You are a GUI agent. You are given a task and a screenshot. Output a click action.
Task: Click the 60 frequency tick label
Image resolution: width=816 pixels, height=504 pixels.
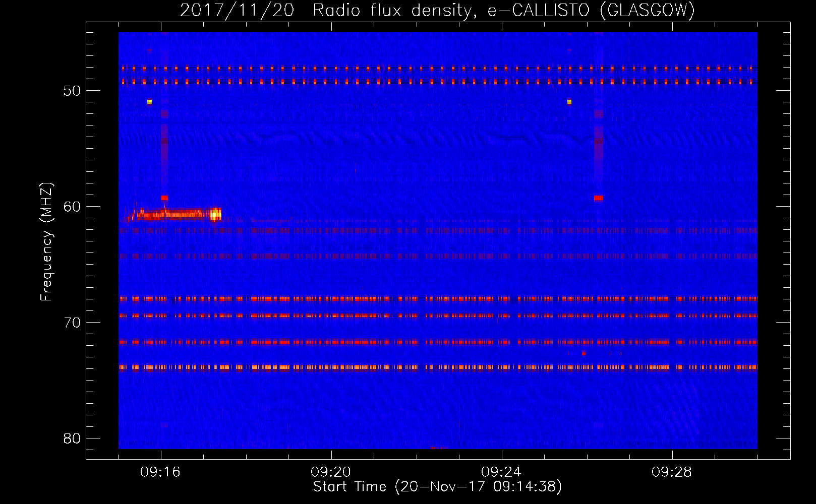tap(72, 207)
